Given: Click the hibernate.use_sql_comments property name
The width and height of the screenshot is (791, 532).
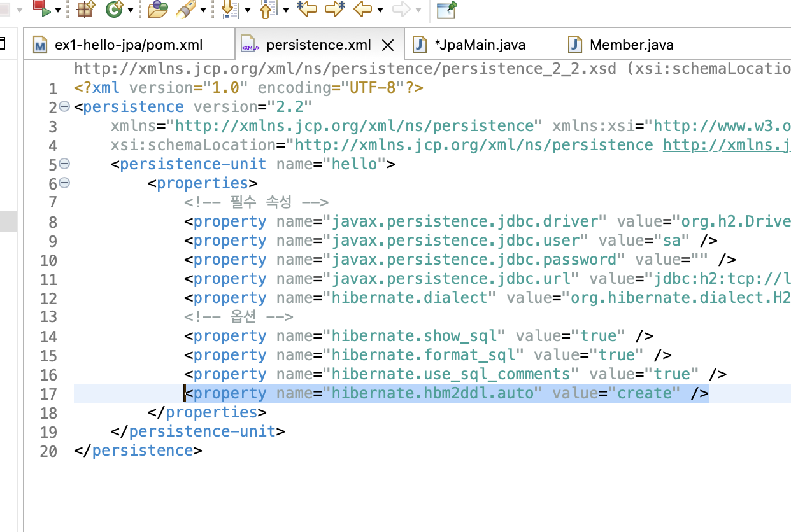Looking at the screenshot, I should [451, 374].
